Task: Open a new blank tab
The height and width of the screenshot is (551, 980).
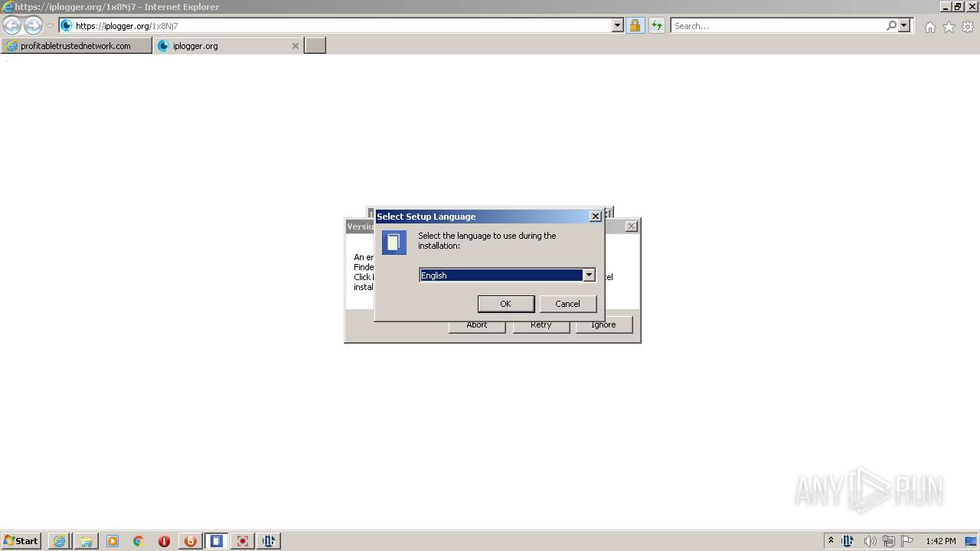Action: [315, 46]
